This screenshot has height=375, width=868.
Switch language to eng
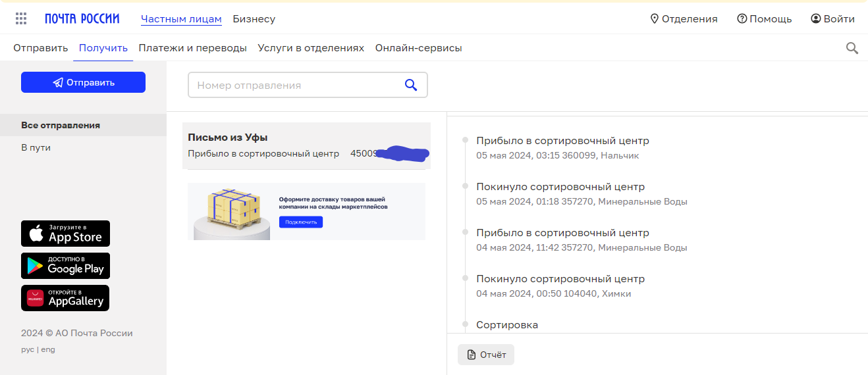pos(48,349)
